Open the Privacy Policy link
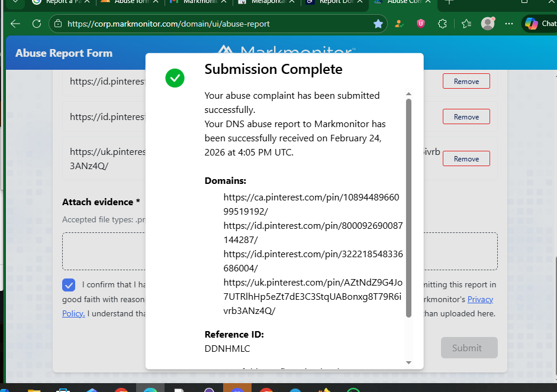 click(x=480, y=299)
